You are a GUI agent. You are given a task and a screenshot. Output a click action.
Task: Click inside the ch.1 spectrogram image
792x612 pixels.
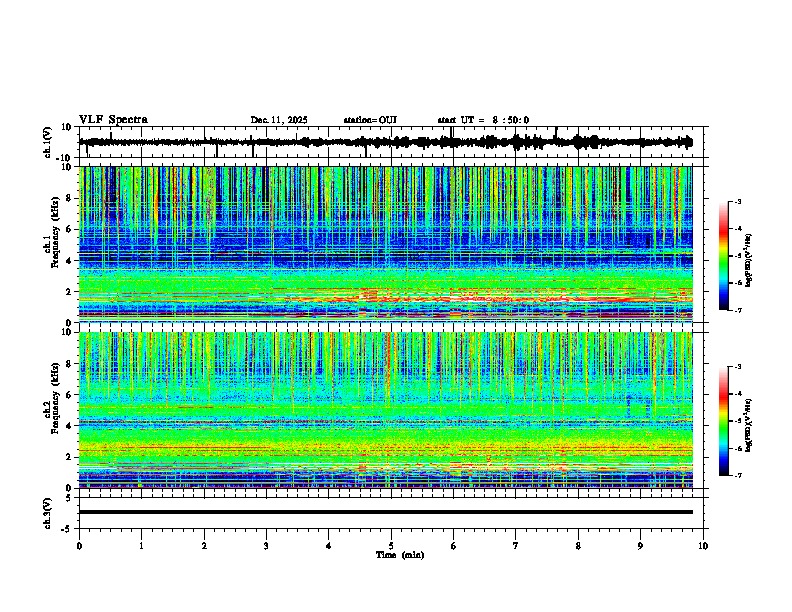385,244
